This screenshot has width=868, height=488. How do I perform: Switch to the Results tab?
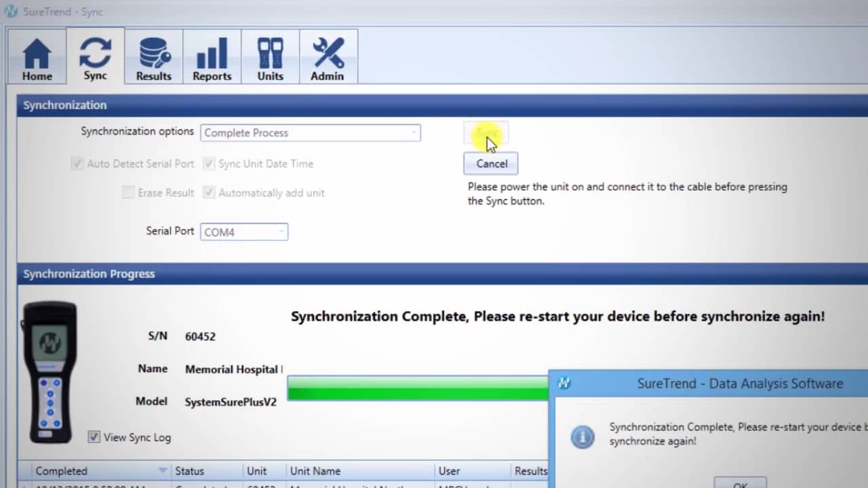[153, 56]
